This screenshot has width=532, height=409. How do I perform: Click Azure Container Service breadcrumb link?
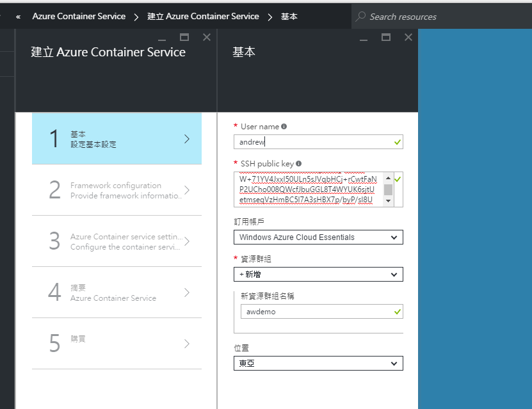[78, 17]
